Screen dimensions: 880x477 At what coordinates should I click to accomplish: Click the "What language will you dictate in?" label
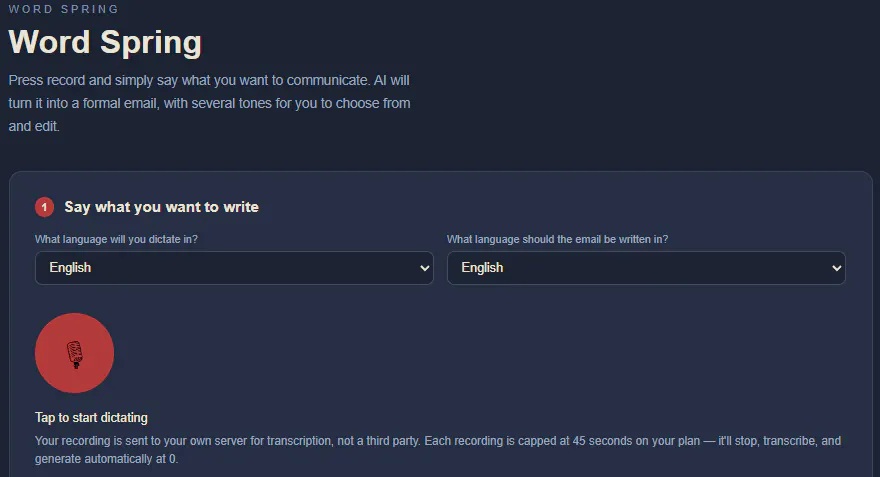pos(116,239)
